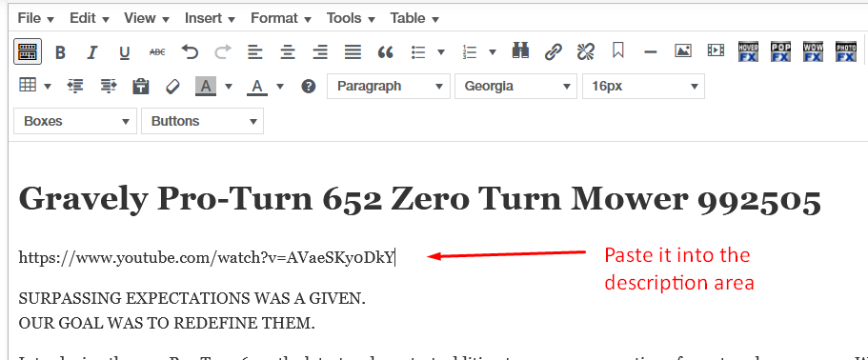The width and height of the screenshot is (868, 360).
Task: Open the Wow FX tool
Action: click(x=813, y=52)
